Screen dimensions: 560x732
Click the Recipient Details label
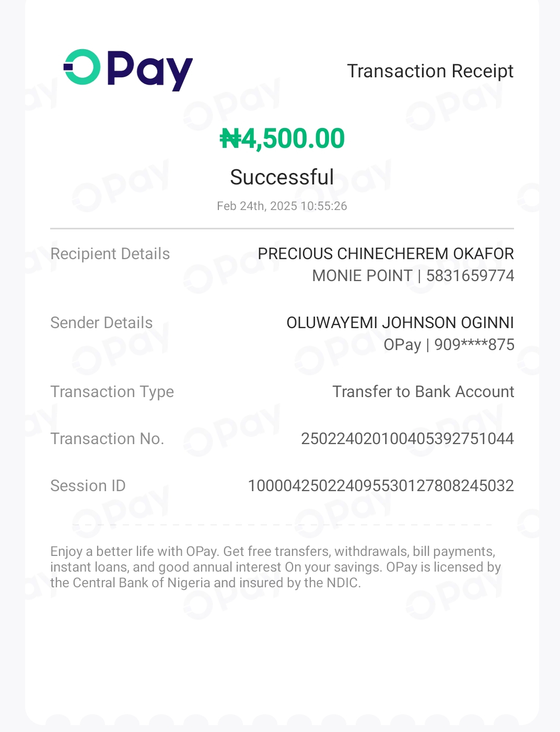click(110, 254)
